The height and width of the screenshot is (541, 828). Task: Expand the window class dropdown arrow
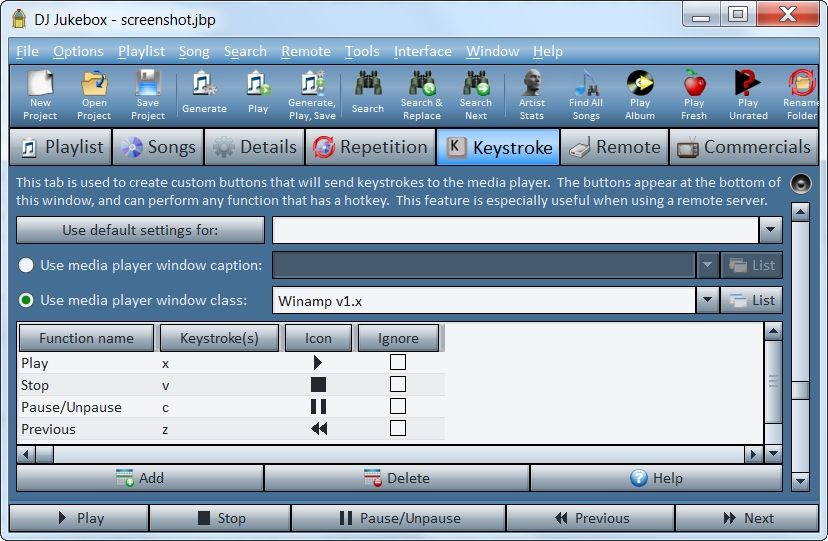coord(708,300)
